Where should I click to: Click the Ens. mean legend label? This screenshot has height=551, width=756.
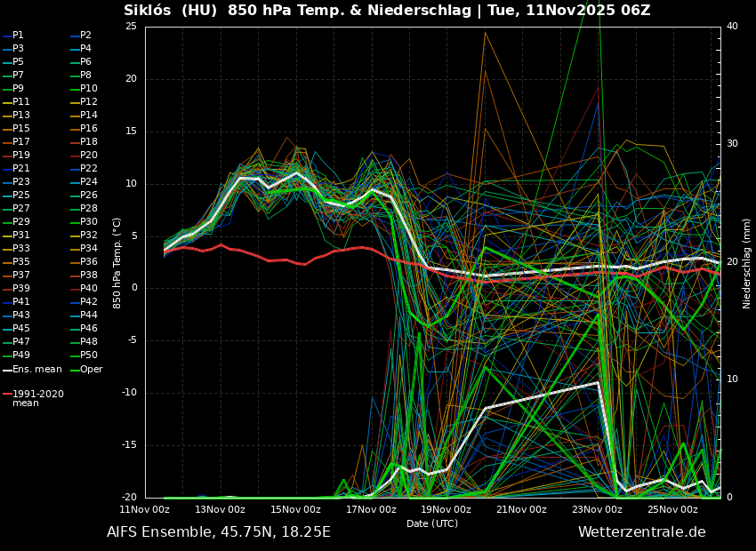tap(37, 370)
